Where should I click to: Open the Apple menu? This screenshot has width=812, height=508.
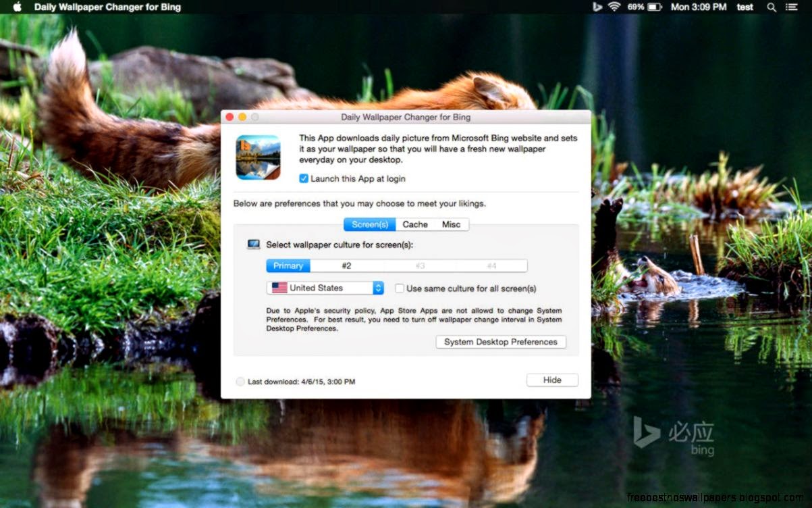17,7
